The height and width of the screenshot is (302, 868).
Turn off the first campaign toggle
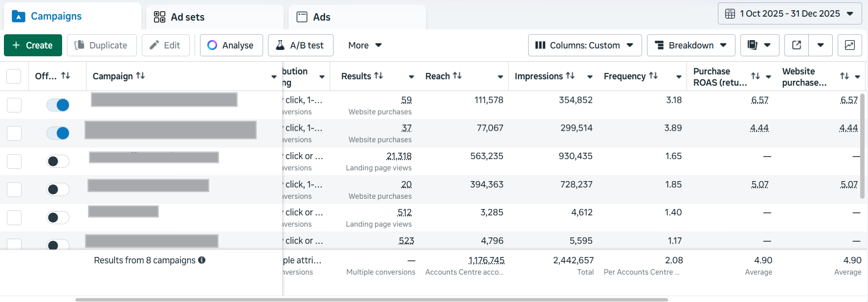tap(58, 105)
